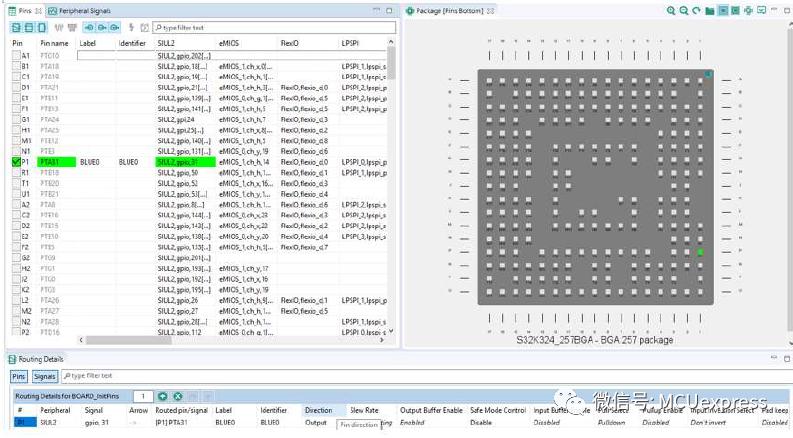Screen dimensions: 793x438
Task: Toggle the second blue pin-filter icon
Action: click(x=102, y=27)
